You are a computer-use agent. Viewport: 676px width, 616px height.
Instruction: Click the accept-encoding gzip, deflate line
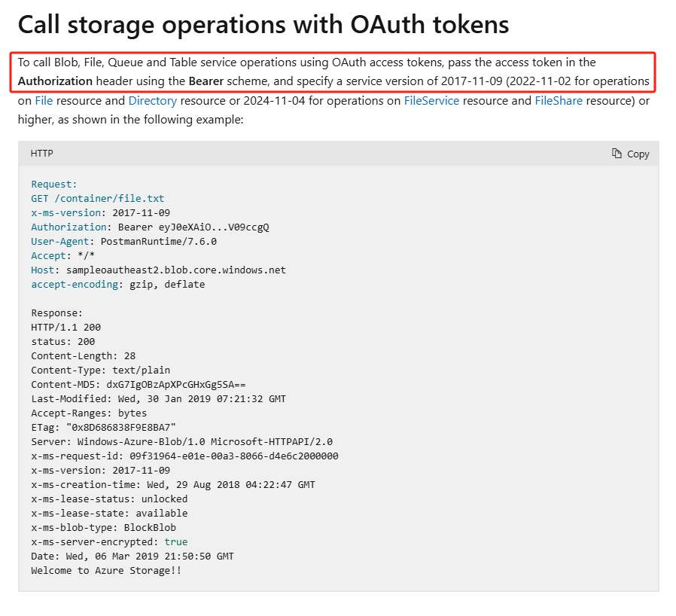tap(117, 285)
